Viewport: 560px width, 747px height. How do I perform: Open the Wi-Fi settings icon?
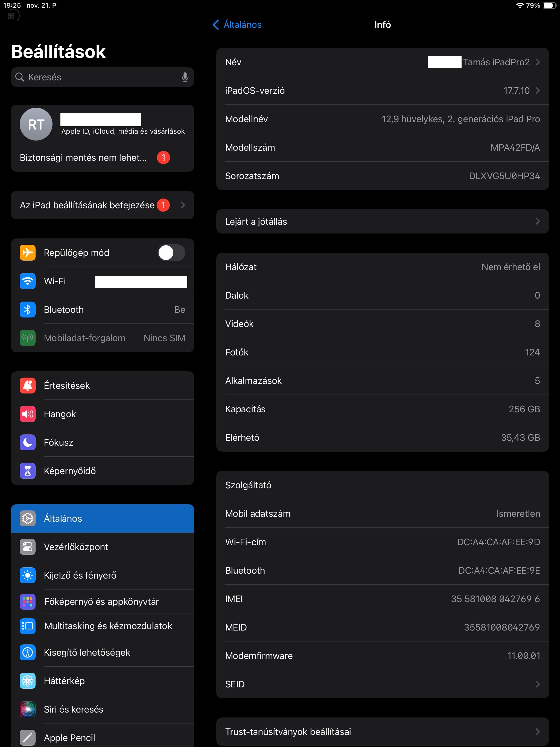[27, 281]
